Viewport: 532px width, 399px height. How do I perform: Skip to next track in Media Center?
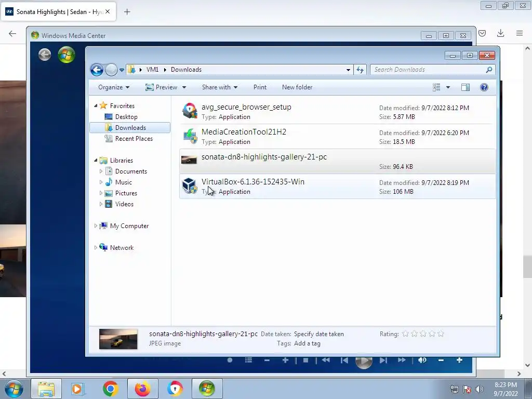point(383,360)
